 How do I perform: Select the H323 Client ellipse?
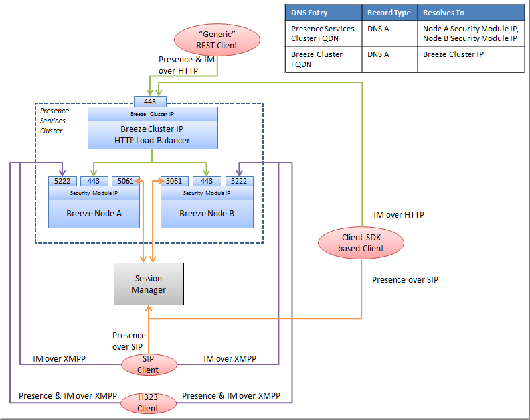pyautogui.click(x=148, y=403)
